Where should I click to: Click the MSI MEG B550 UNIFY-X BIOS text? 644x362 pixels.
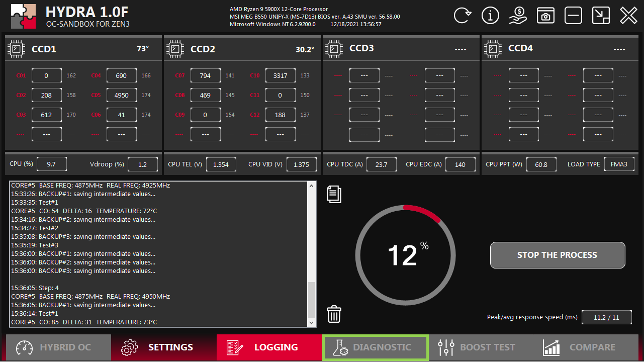pos(315,17)
